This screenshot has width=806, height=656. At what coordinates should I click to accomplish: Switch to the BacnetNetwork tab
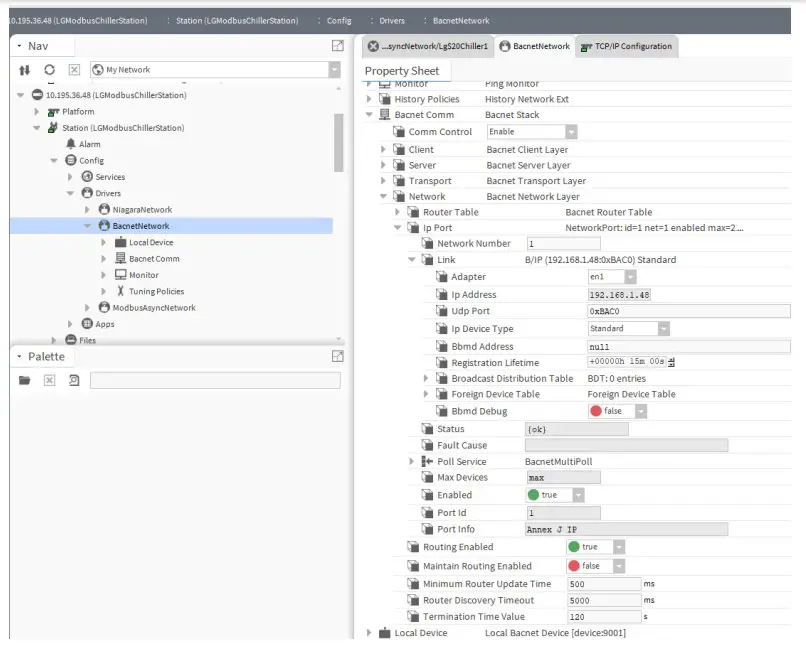click(x=535, y=46)
